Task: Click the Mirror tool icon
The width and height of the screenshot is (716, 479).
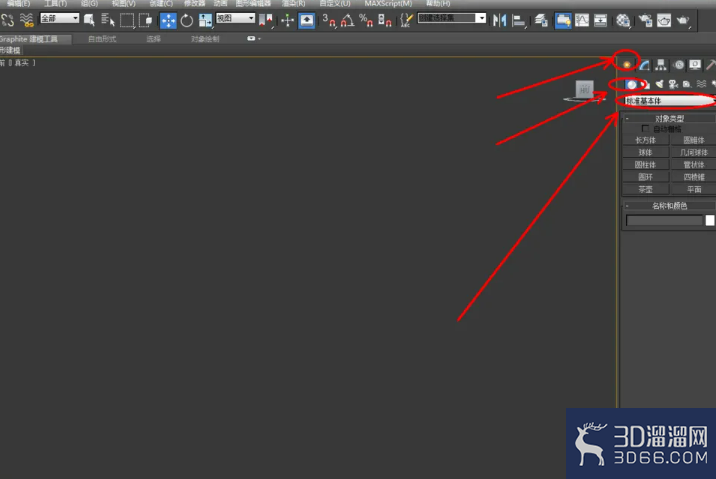Action: click(499, 20)
